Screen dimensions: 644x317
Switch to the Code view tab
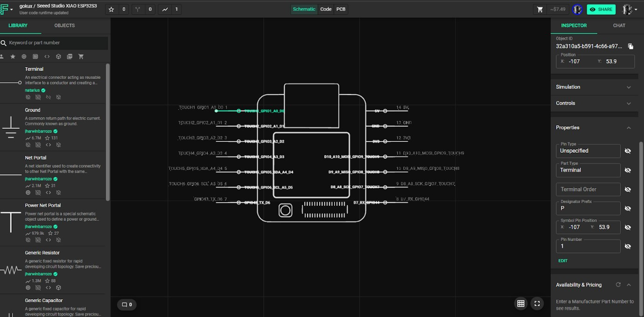click(326, 9)
